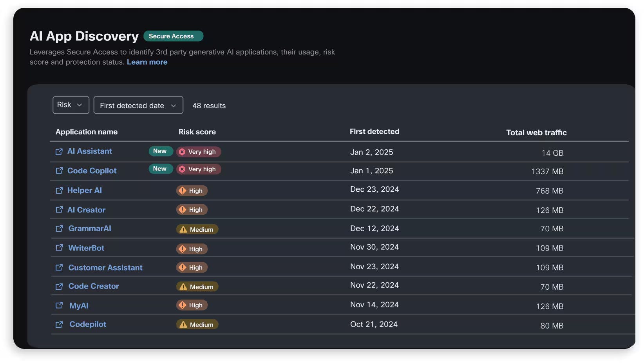Click the external link icon next to Code Creator
Image resolution: width=644 pixels, height=363 pixels.
click(59, 287)
